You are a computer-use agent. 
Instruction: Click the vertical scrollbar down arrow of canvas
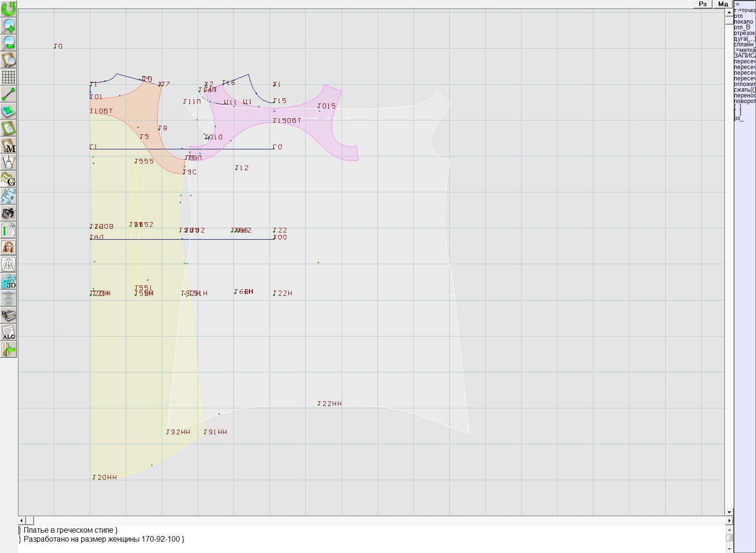(729, 512)
